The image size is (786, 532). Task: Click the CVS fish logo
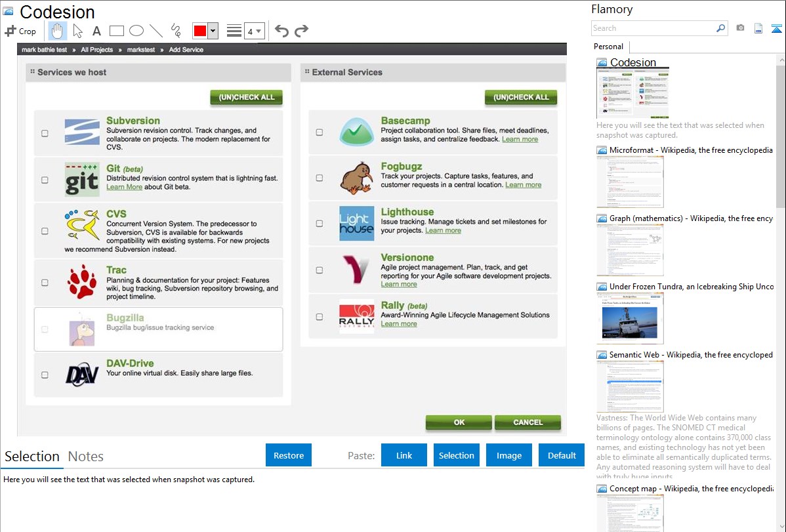(x=82, y=224)
